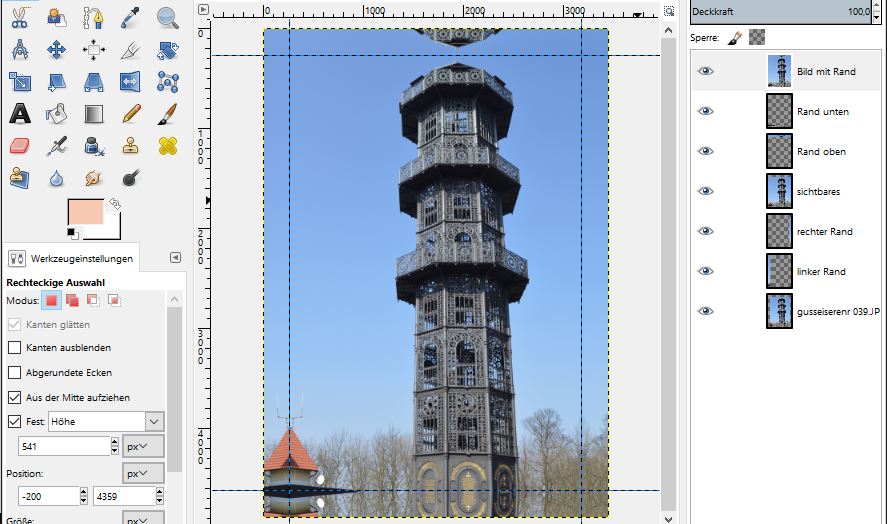Open the tool options panel menu arrow

tap(175, 259)
